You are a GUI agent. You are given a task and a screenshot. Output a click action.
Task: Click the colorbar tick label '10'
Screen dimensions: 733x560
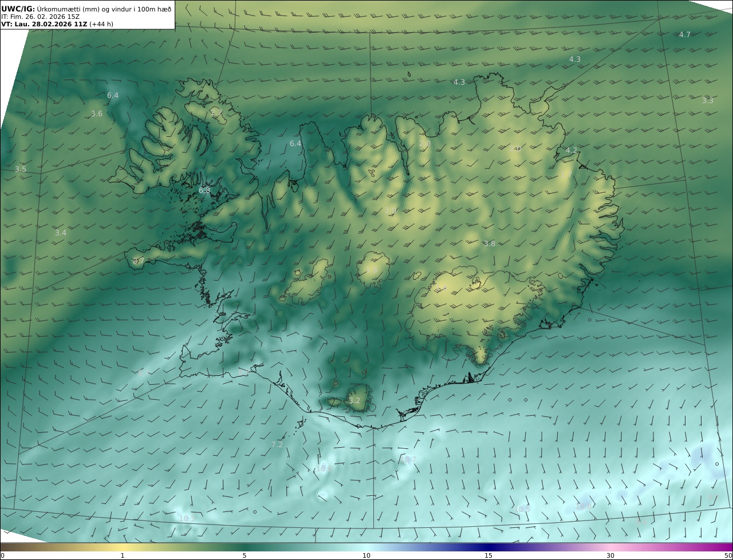[x=366, y=555]
